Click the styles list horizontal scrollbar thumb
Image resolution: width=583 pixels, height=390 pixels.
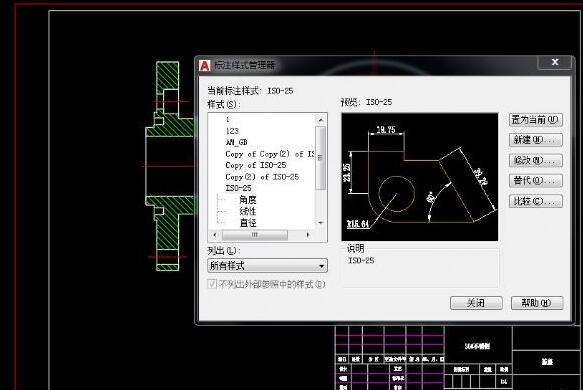[x=255, y=235]
